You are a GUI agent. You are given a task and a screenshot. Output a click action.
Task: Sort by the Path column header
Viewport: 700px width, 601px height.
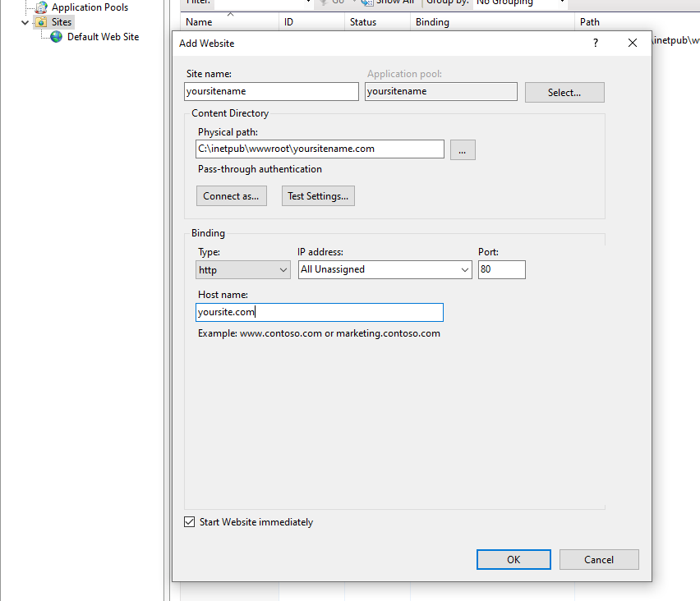[637, 22]
